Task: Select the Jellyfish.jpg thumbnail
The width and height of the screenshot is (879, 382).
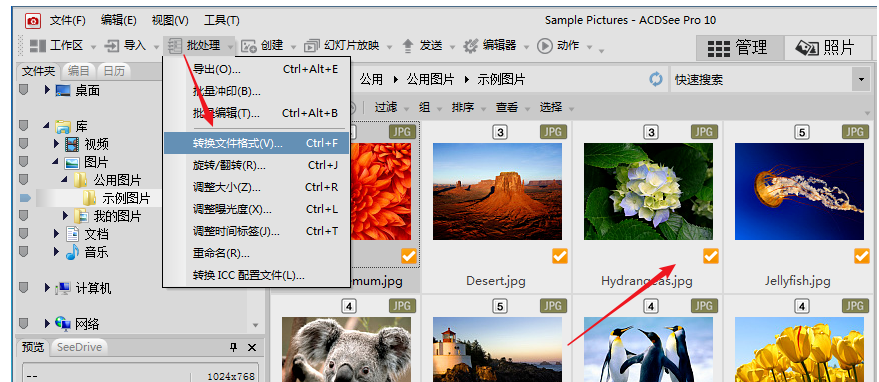Action: (799, 191)
